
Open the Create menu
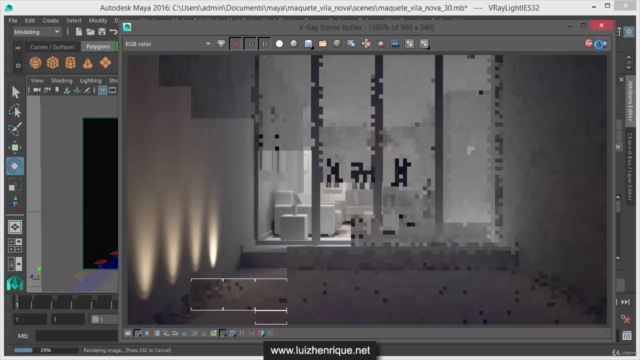(51, 20)
